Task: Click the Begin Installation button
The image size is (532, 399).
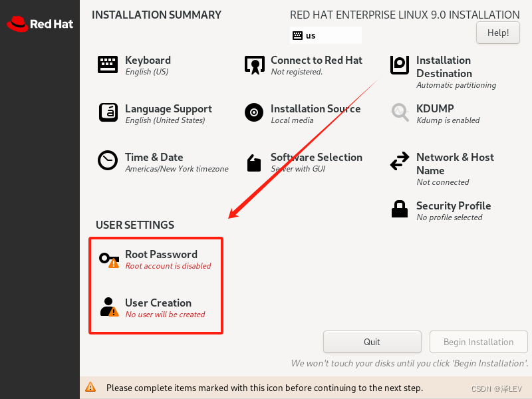Action: pos(478,342)
